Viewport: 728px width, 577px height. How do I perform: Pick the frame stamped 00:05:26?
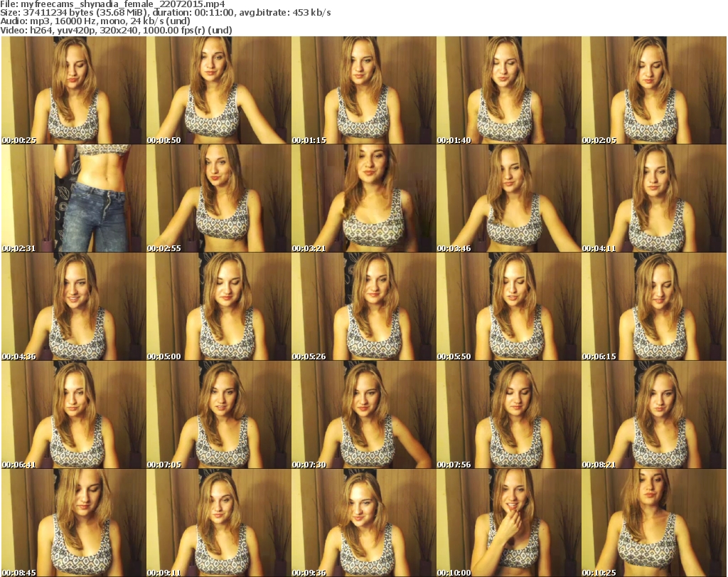364,307
